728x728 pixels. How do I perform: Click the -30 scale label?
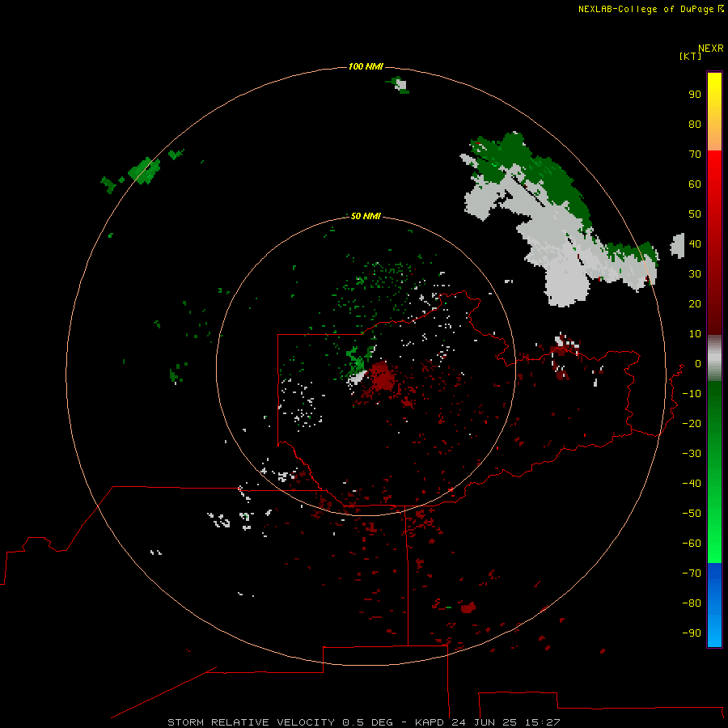pos(692,454)
